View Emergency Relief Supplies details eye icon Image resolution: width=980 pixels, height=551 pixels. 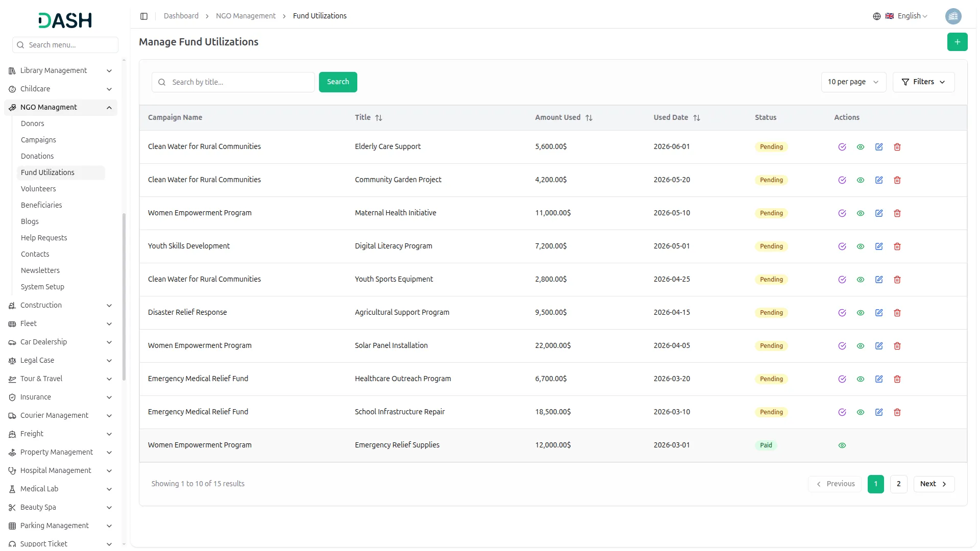point(842,445)
